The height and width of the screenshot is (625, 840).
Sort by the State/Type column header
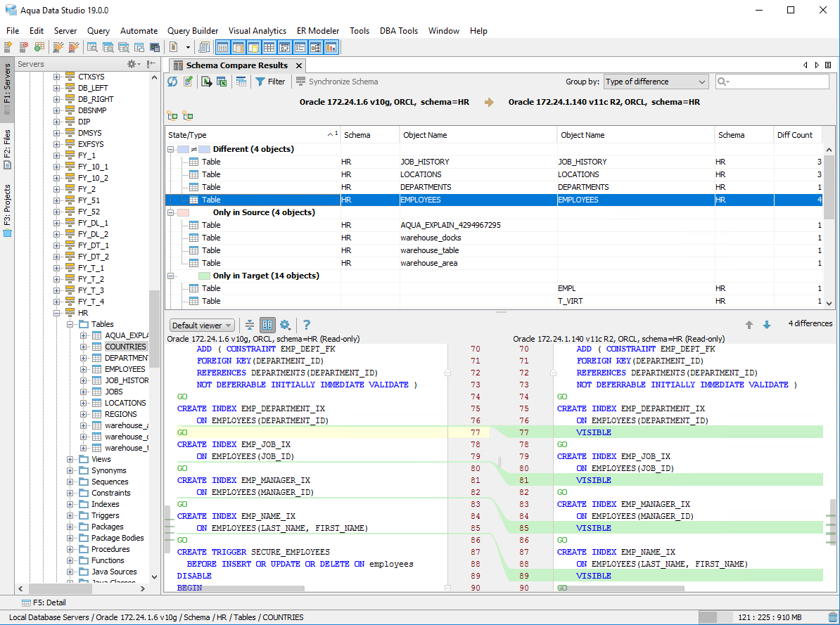tap(253, 135)
